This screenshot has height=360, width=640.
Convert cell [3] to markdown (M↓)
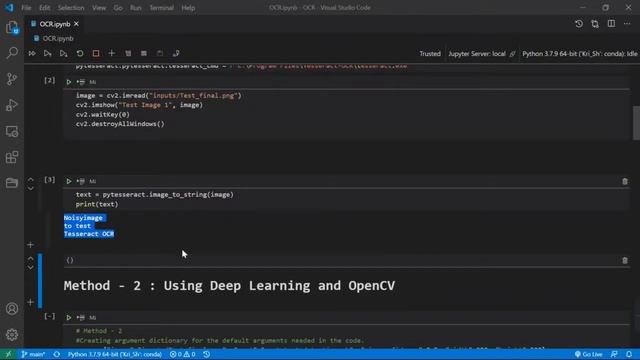(93, 181)
